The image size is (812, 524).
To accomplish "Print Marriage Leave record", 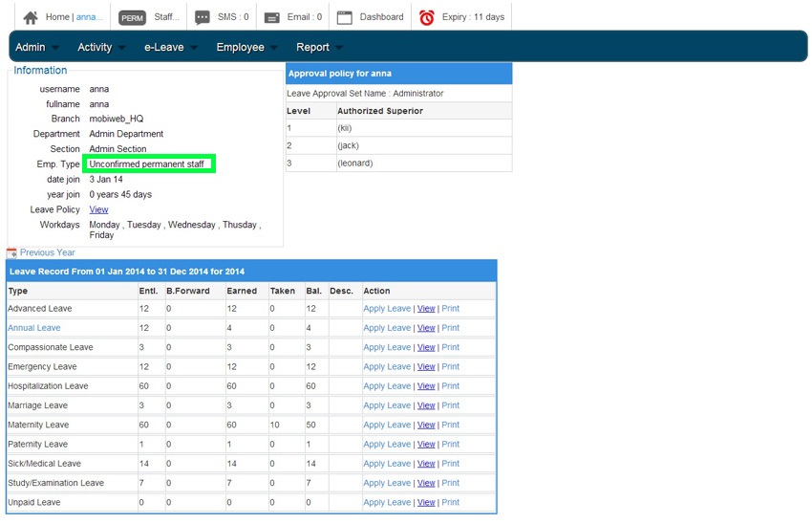I will [x=451, y=405].
